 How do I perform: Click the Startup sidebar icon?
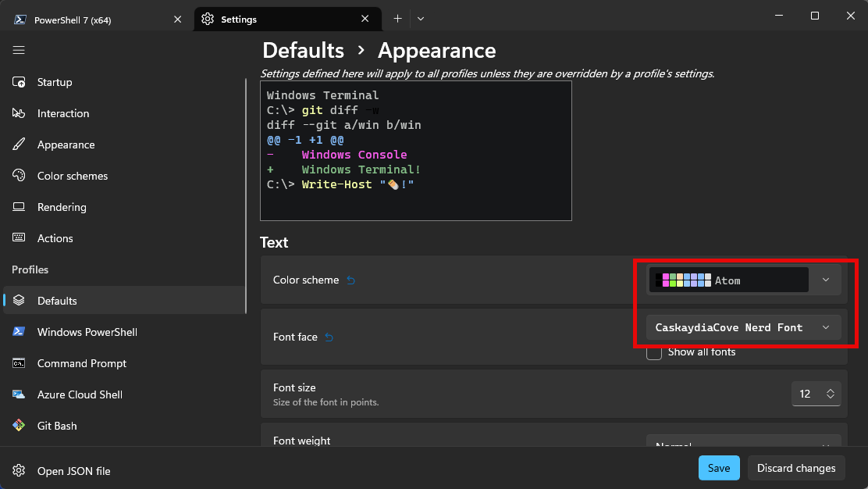[19, 82]
